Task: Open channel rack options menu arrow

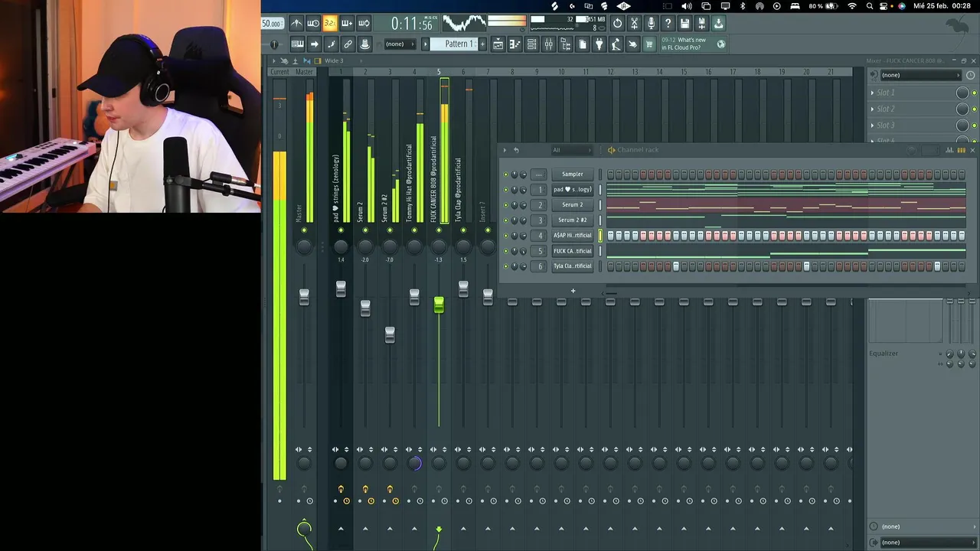Action: coord(505,150)
